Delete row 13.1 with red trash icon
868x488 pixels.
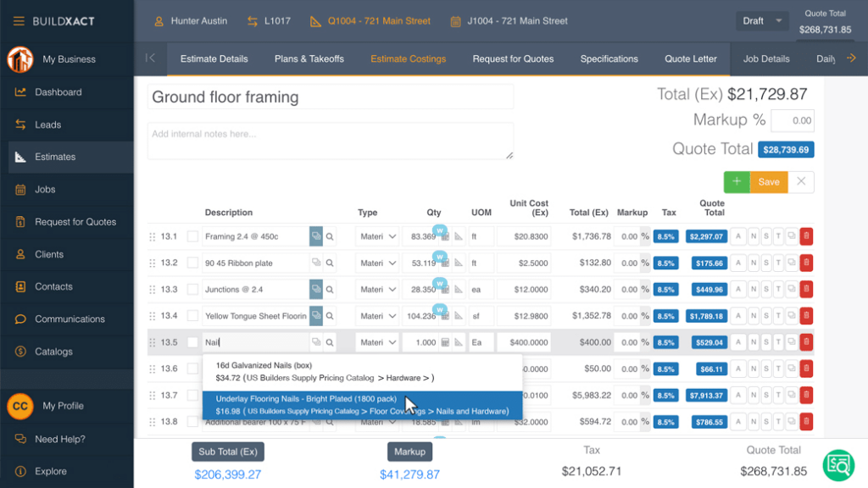pyautogui.click(x=805, y=237)
